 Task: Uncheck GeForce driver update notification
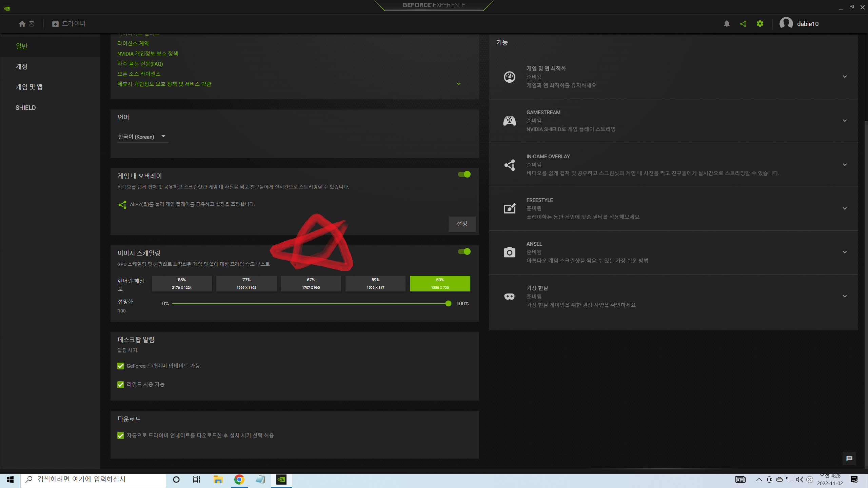click(x=121, y=366)
